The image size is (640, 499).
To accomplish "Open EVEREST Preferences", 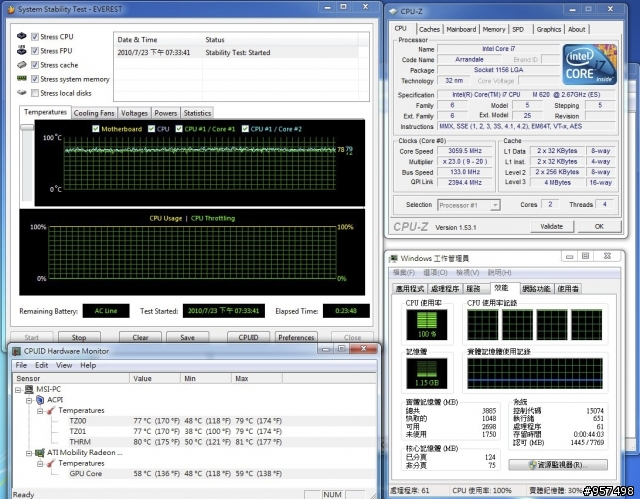I will pos(296,337).
